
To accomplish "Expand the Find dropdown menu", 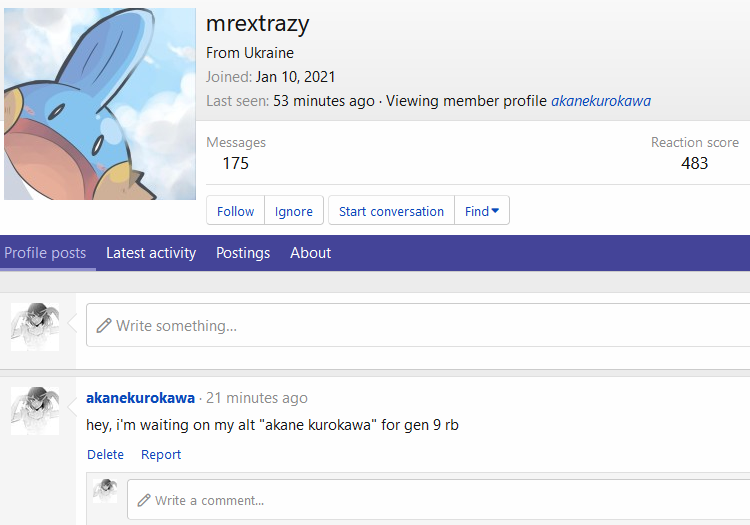I will 487,211.
